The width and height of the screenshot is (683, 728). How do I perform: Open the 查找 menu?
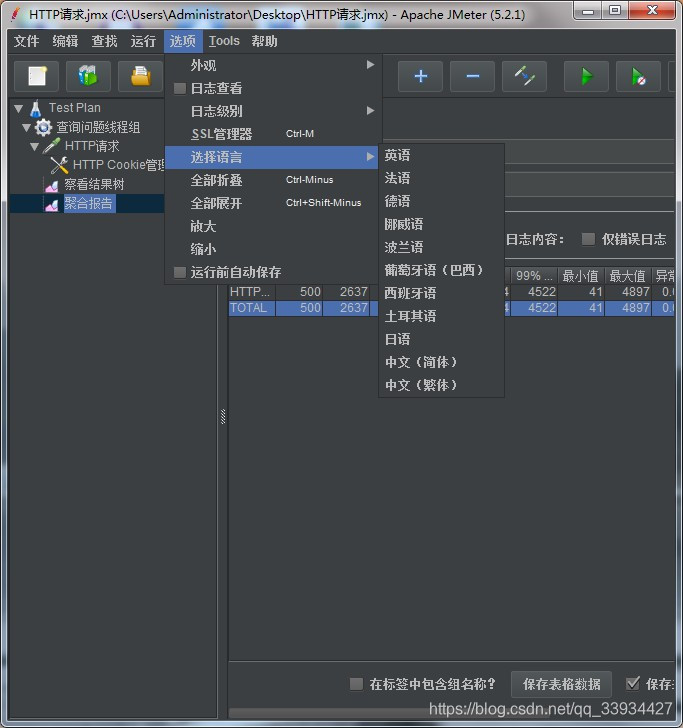104,41
